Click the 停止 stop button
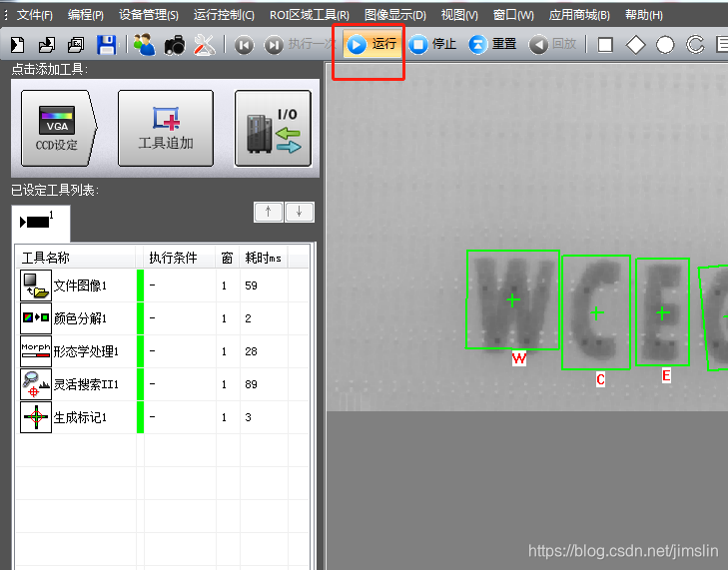This screenshot has width=728, height=570. click(432, 45)
